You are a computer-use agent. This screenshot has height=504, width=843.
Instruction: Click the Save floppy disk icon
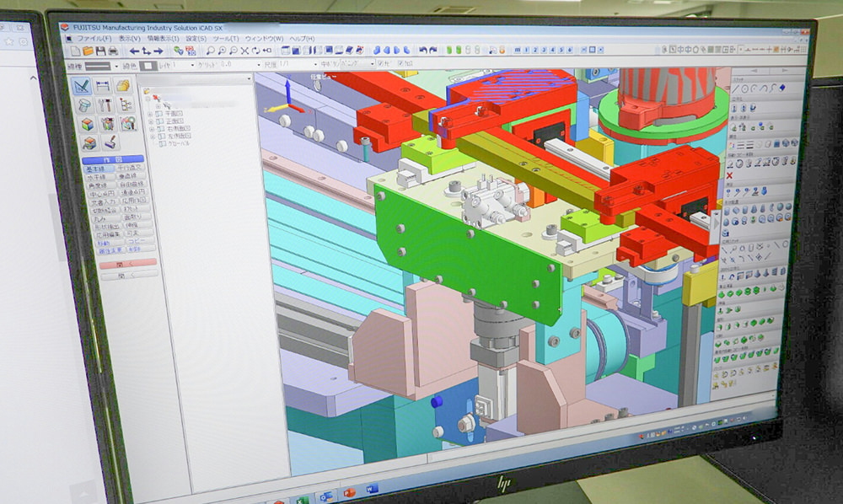100,51
